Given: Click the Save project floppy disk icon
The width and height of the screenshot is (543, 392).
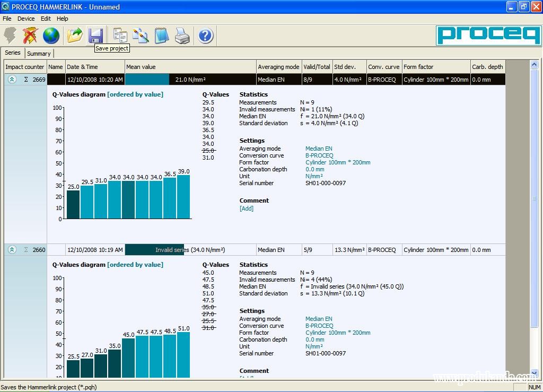Looking at the screenshot, I should click(x=95, y=36).
